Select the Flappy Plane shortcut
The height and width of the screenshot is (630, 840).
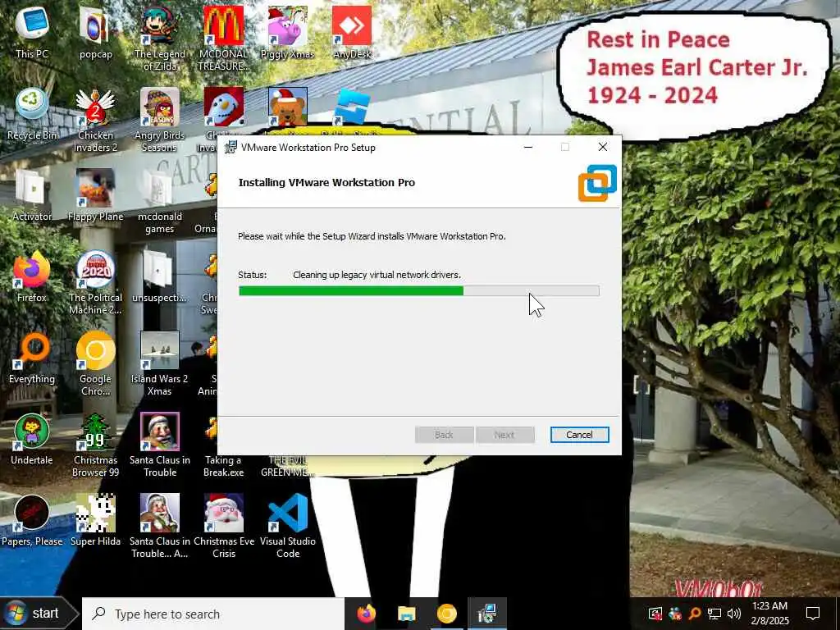coord(95,195)
